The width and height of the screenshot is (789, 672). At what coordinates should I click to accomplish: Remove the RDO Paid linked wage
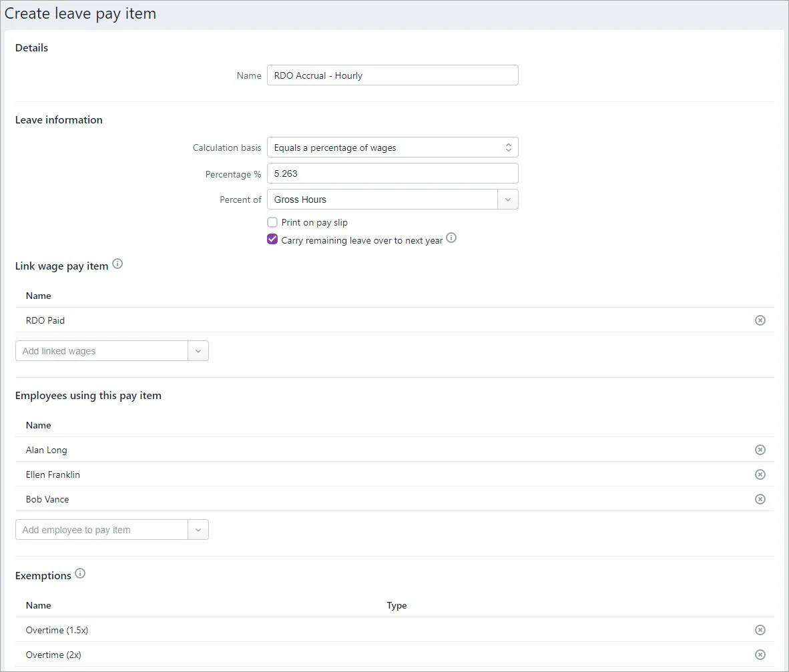tap(760, 320)
